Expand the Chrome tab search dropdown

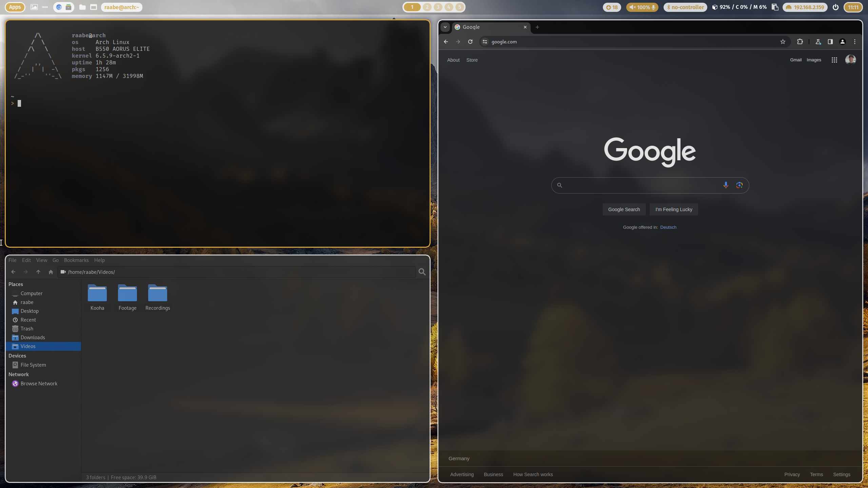445,27
